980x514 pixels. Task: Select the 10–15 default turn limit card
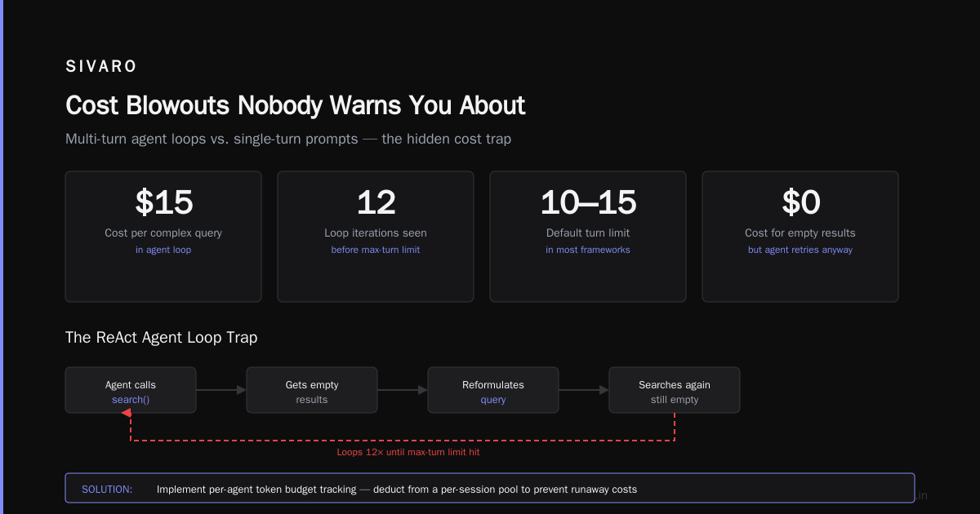pos(588,237)
